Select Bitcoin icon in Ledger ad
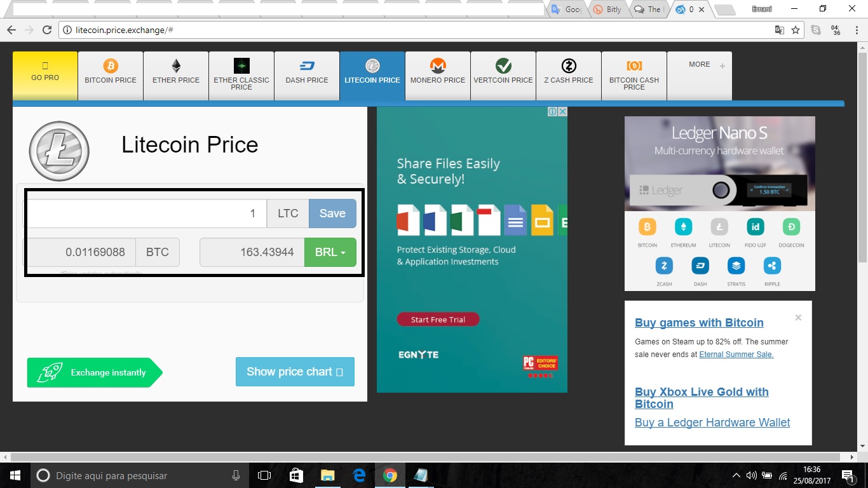The height and width of the screenshot is (488, 868). [647, 227]
